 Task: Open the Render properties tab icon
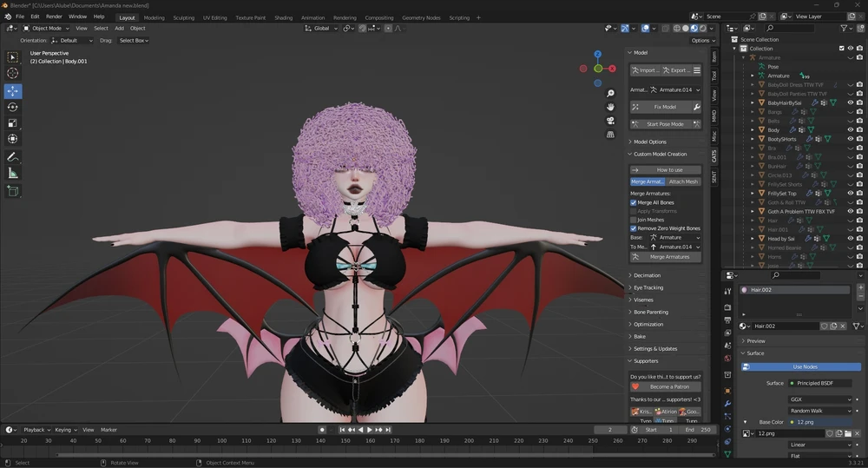pos(728,307)
